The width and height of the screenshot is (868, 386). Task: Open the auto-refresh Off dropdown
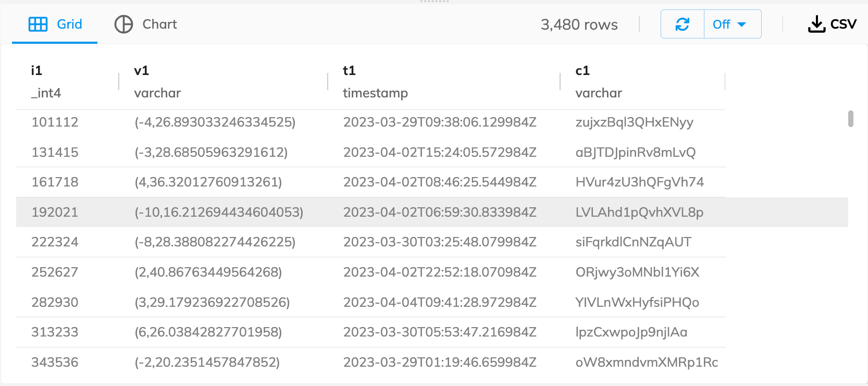click(733, 24)
